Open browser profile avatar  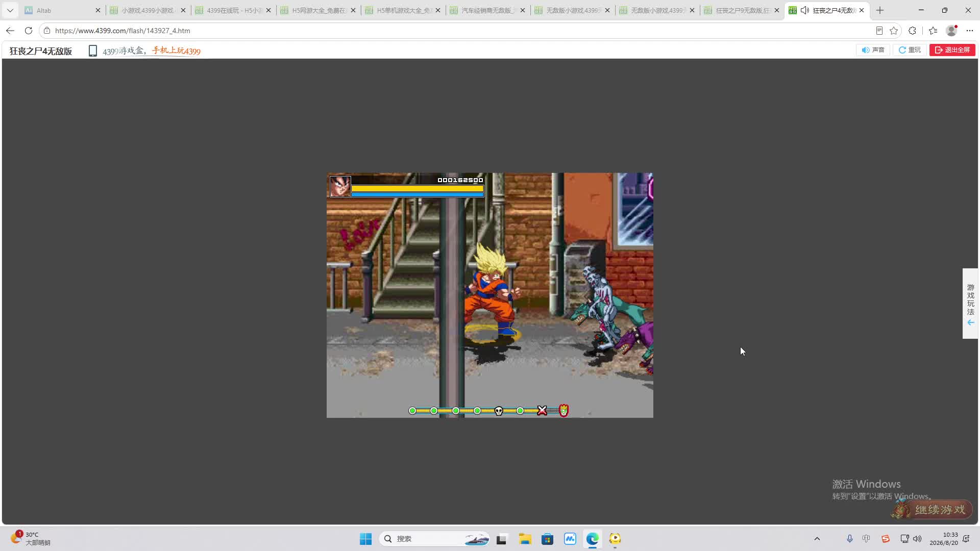(951, 31)
